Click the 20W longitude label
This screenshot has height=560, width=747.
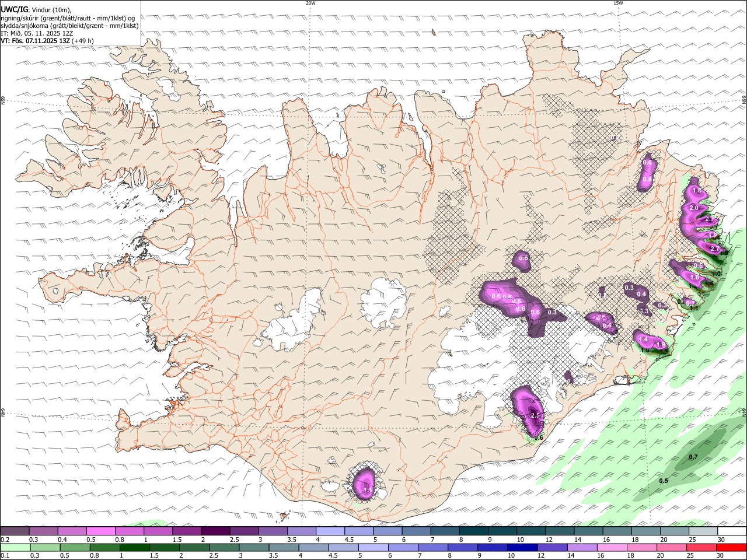point(310,3)
